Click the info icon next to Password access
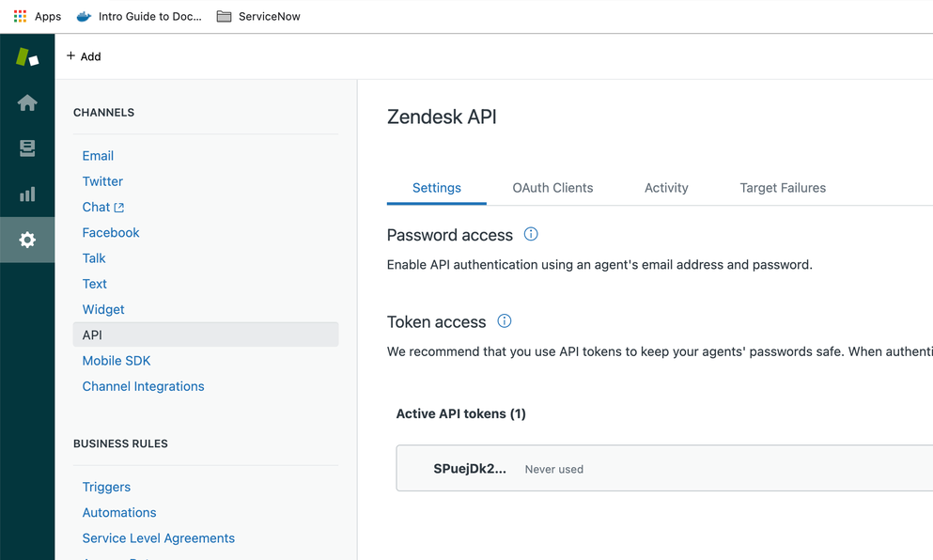The image size is (933, 560). [531, 234]
